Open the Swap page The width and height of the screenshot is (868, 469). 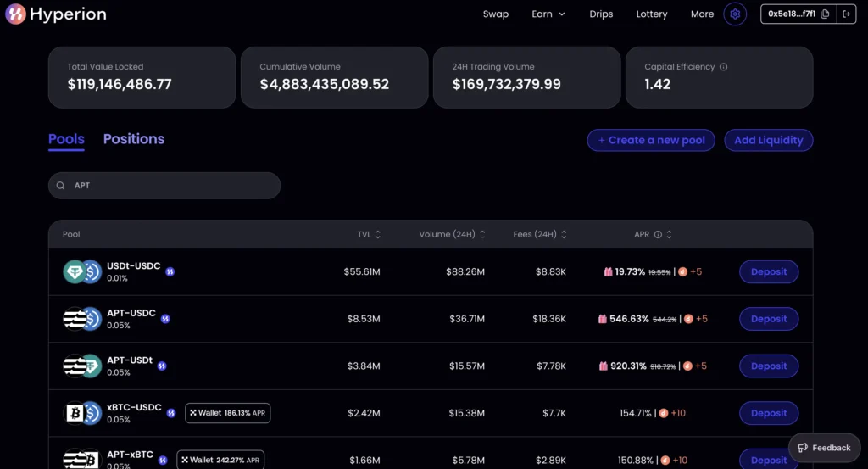pos(495,14)
